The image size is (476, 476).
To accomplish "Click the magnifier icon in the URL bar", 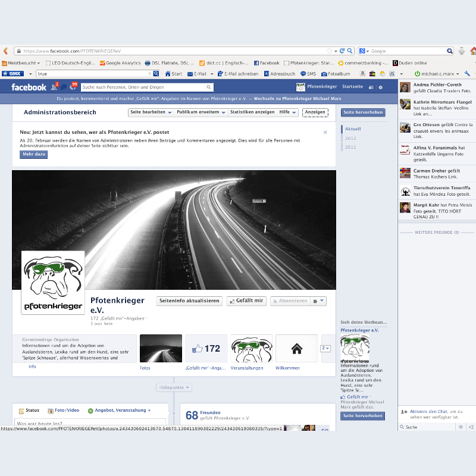I will [x=350, y=51].
